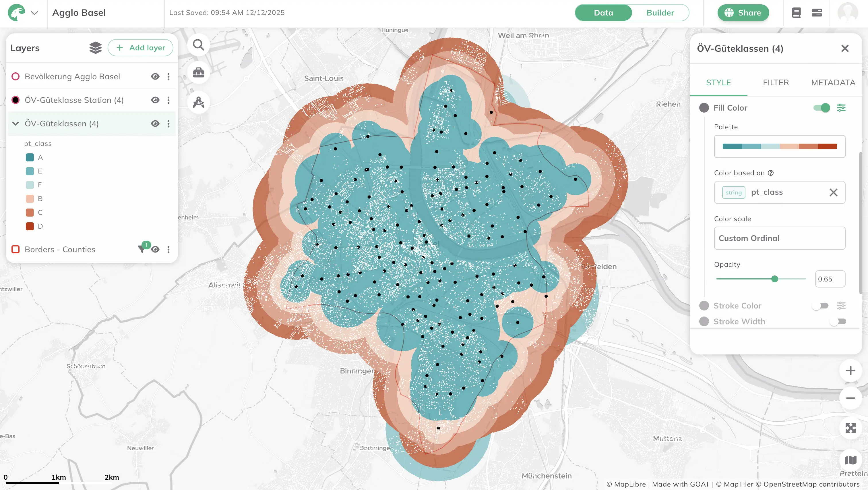
Task: Collapse the ÖV-Güteklassen layer legend
Action: pos(15,124)
